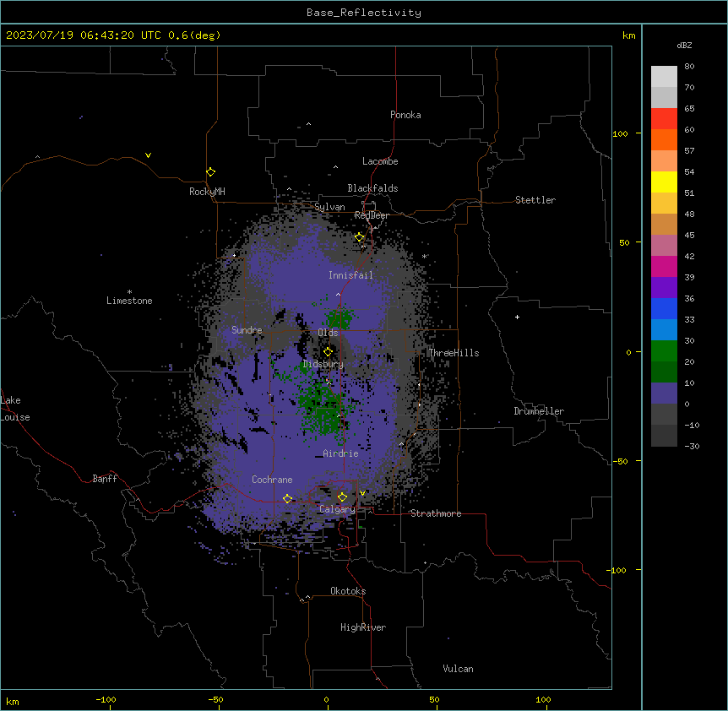Click the Airdrie city label
Viewport: 728px width, 711px height.
[x=341, y=453]
